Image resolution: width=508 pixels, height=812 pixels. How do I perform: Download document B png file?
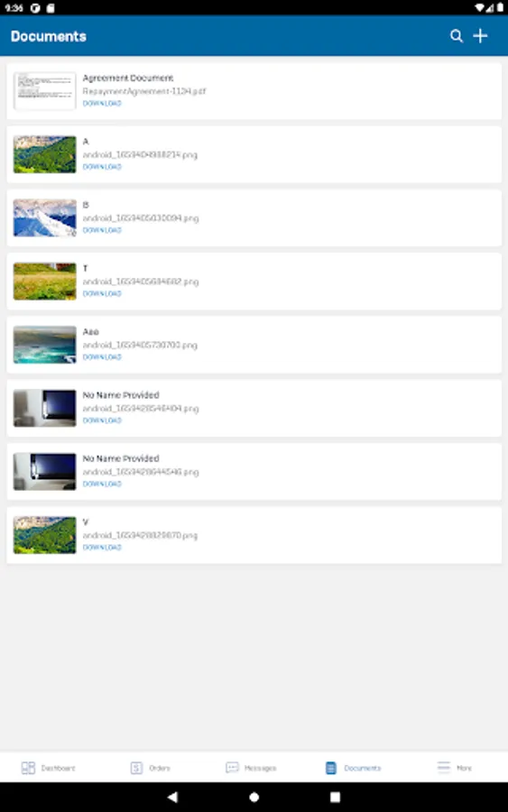(x=102, y=230)
